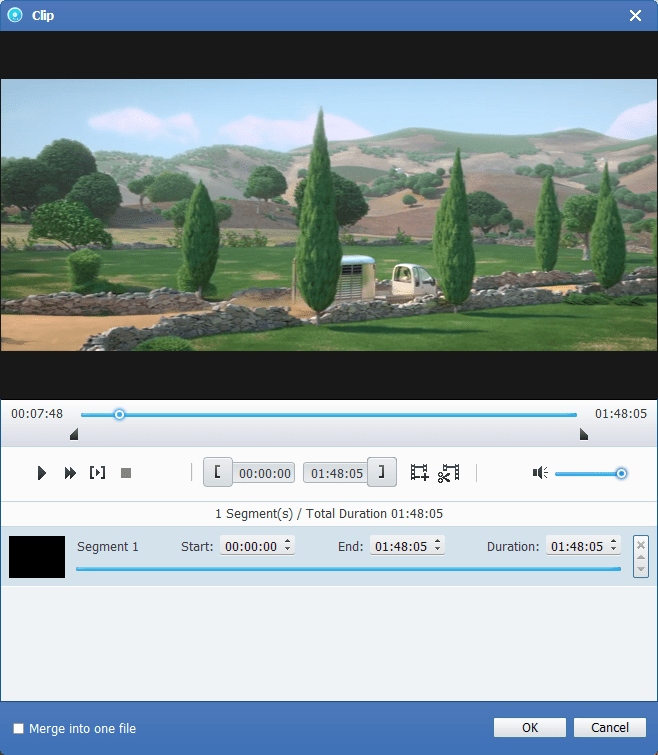Increase Segment 1 Duration with up arrow
This screenshot has height=755, width=658.
coord(614,541)
